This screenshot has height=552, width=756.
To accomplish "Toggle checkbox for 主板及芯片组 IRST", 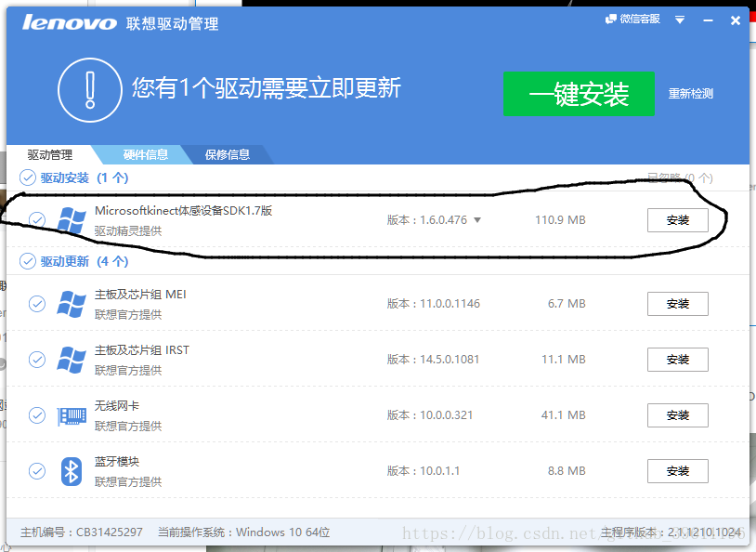I will (x=37, y=360).
